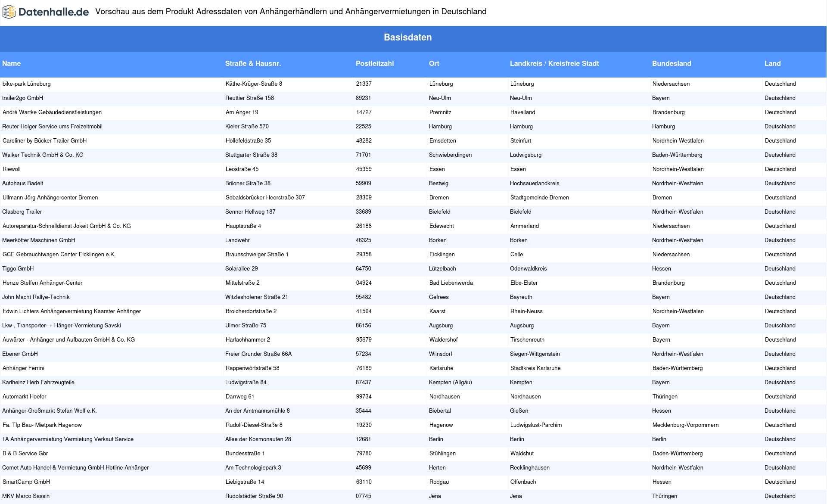This screenshot has height=504, width=827.
Task: Select Autoreparatur-Schnelldienst Jokeit GmbH & Co. KG
Action: click(x=66, y=226)
